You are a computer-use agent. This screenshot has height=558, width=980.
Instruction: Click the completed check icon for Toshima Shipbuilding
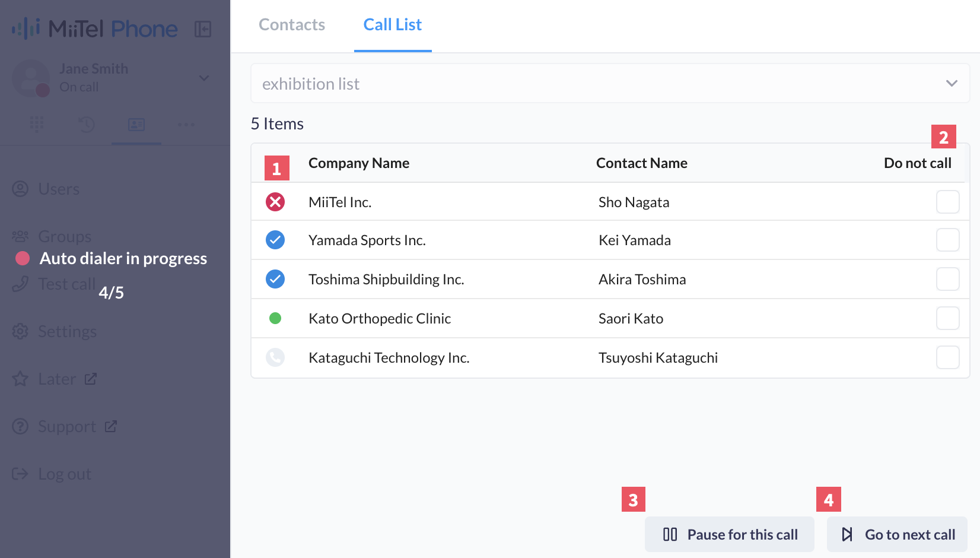pos(275,279)
